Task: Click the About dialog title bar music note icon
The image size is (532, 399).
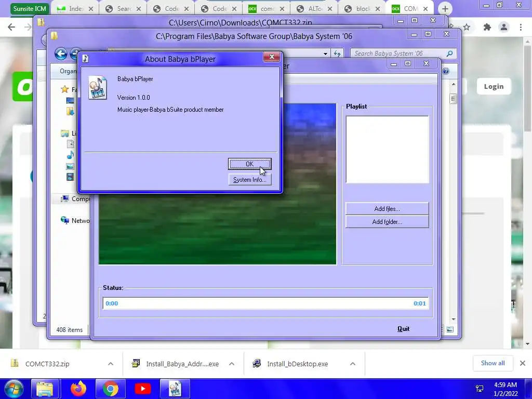Action: pos(85,59)
